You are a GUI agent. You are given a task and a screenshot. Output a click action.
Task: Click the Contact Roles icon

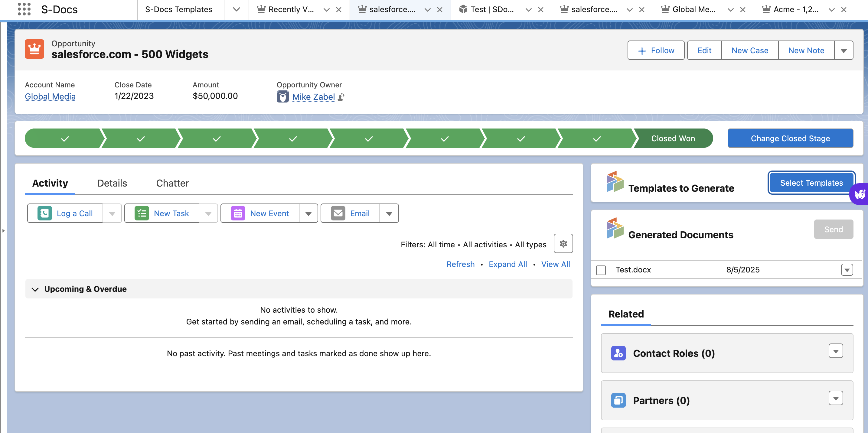pyautogui.click(x=618, y=353)
